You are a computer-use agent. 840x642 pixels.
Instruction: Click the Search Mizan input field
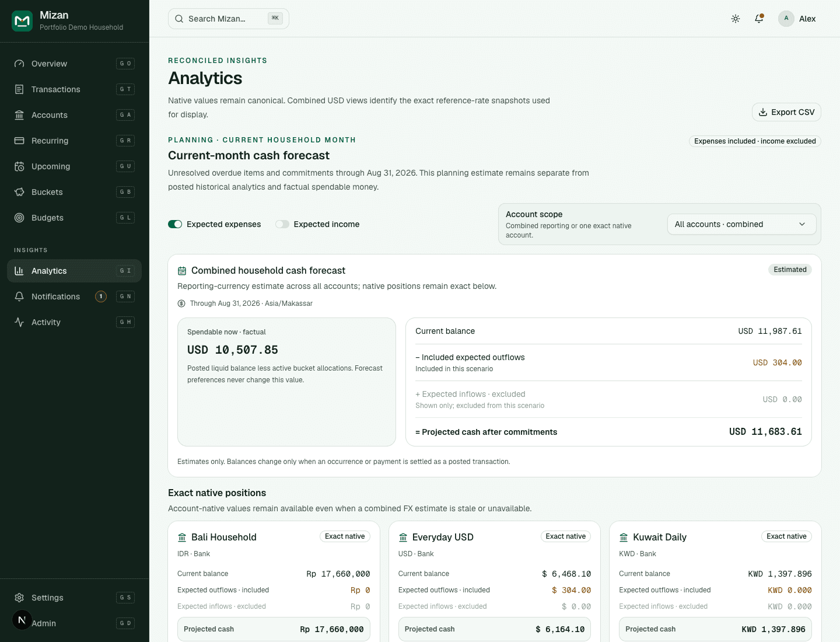tap(229, 19)
